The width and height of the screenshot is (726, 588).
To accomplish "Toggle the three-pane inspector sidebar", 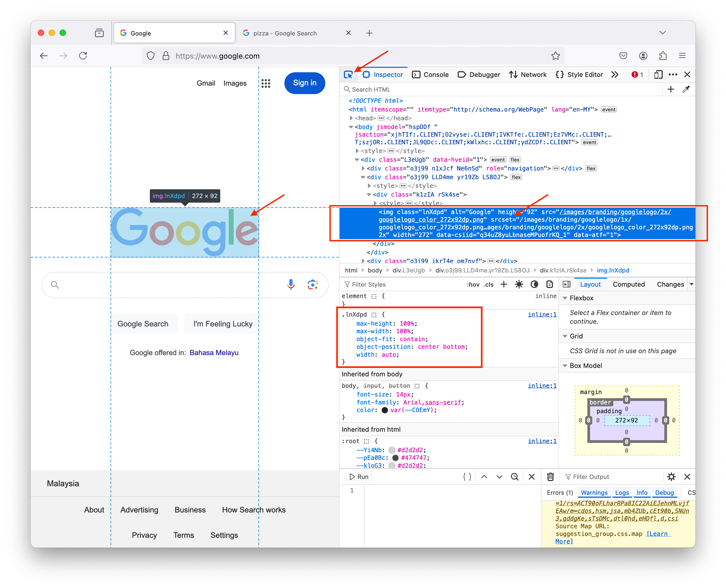I will (x=566, y=284).
